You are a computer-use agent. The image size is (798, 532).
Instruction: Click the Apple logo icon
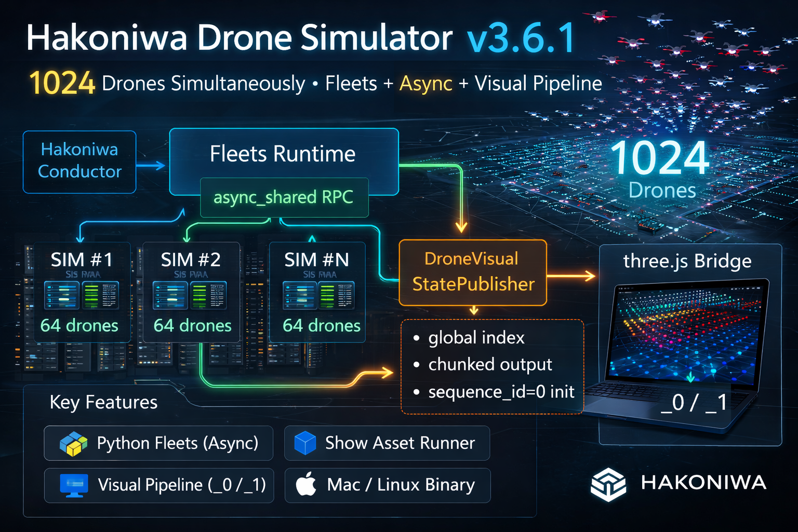click(306, 485)
